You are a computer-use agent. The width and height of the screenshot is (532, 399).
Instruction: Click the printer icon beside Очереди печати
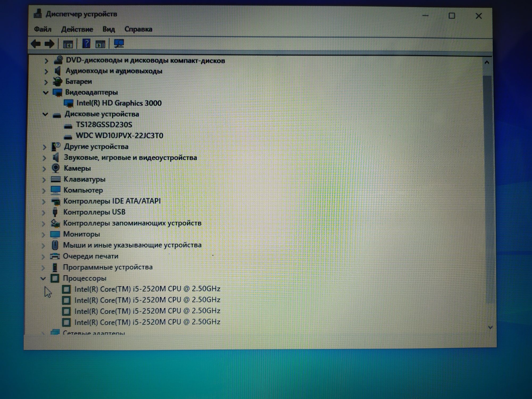pyautogui.click(x=55, y=256)
